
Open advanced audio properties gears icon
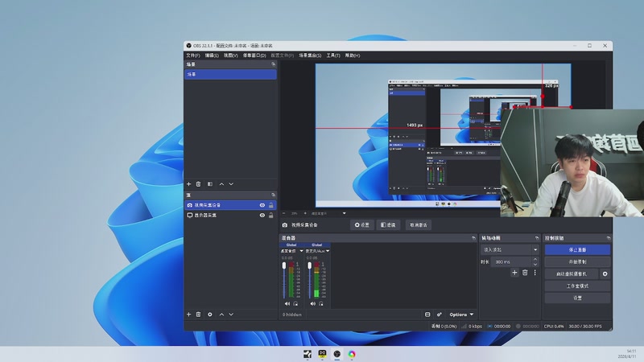pos(439,315)
